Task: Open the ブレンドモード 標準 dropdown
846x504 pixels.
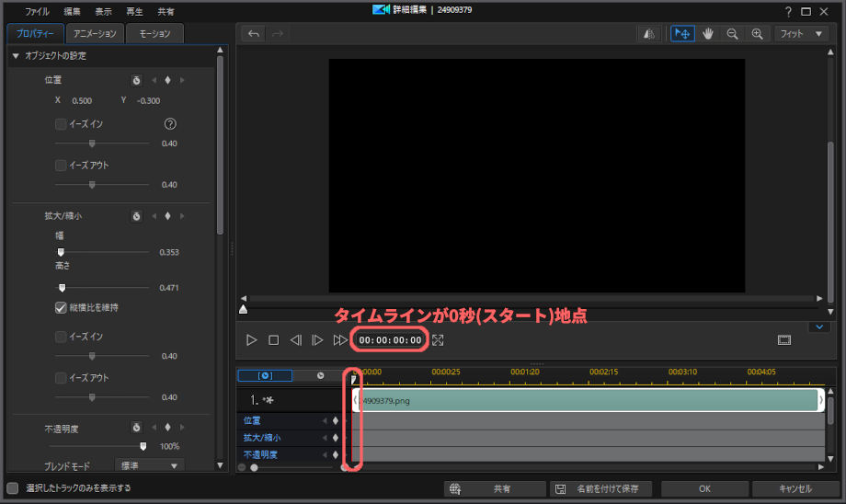Action: point(149,465)
